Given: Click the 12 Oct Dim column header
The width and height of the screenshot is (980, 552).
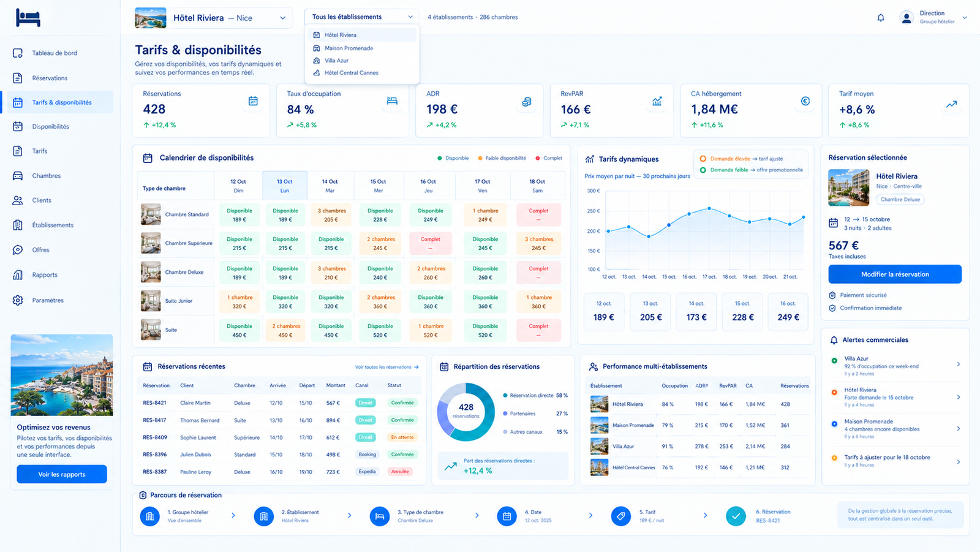Looking at the screenshot, I should [x=238, y=186].
